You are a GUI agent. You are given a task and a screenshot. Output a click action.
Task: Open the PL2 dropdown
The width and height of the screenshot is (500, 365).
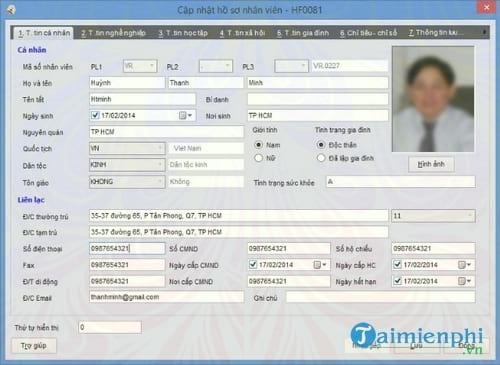click(x=216, y=66)
